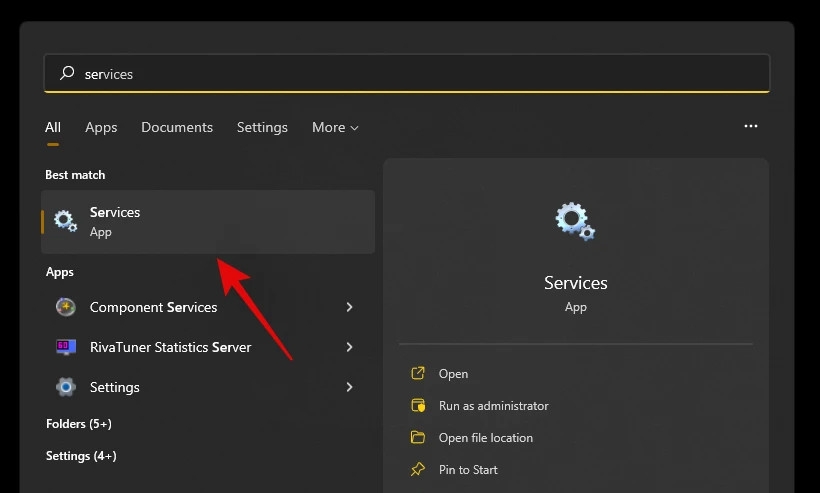Switch to the Documents filter tab
The width and height of the screenshot is (820, 493).
tap(177, 128)
